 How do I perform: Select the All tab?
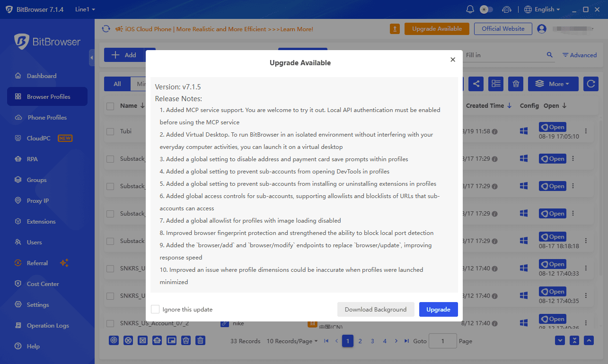click(117, 84)
